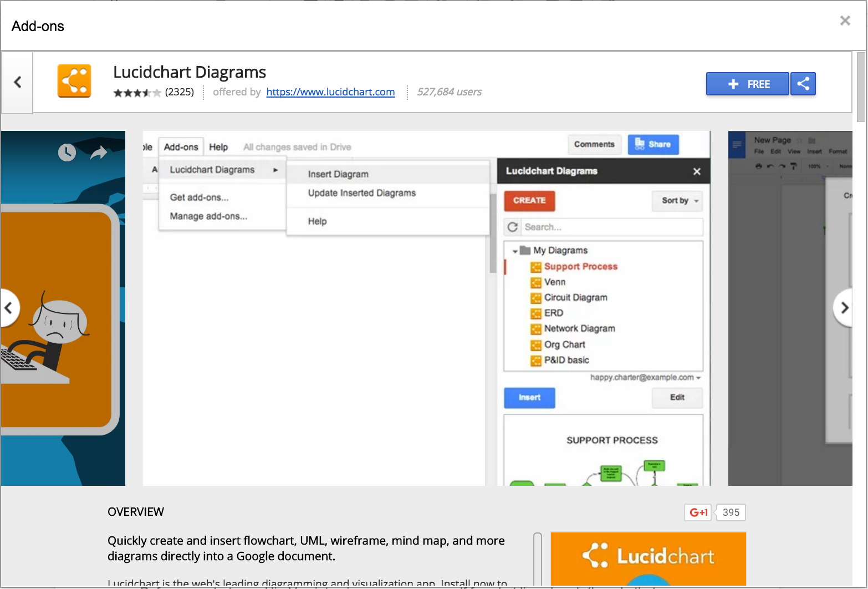
Task: Collapse the My Diagrams folder tree
Action: (515, 251)
